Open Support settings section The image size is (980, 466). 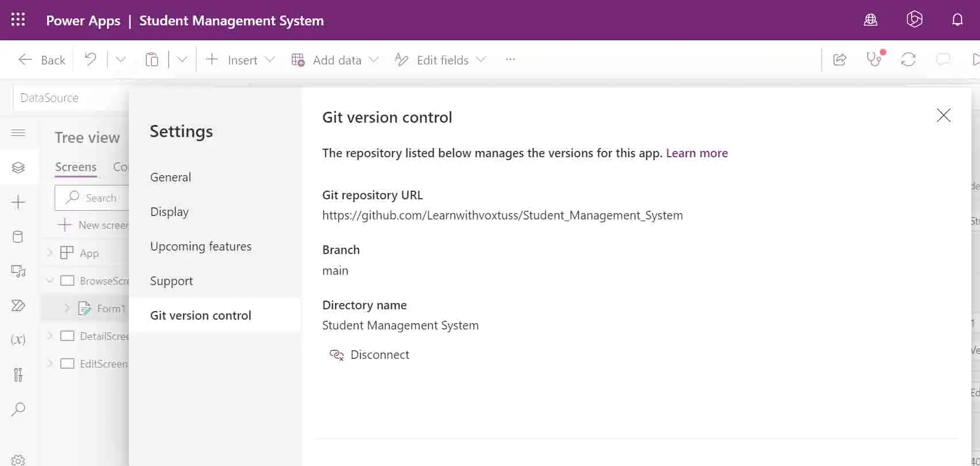click(171, 281)
